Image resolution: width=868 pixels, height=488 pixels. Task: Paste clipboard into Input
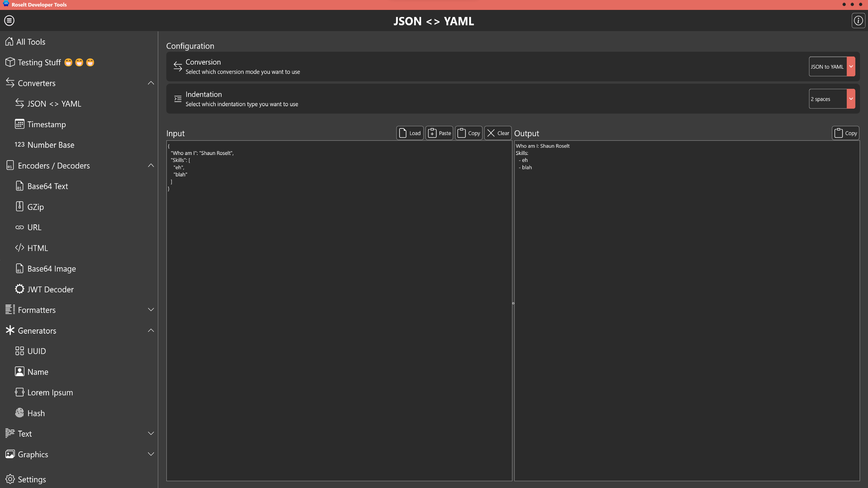click(439, 133)
